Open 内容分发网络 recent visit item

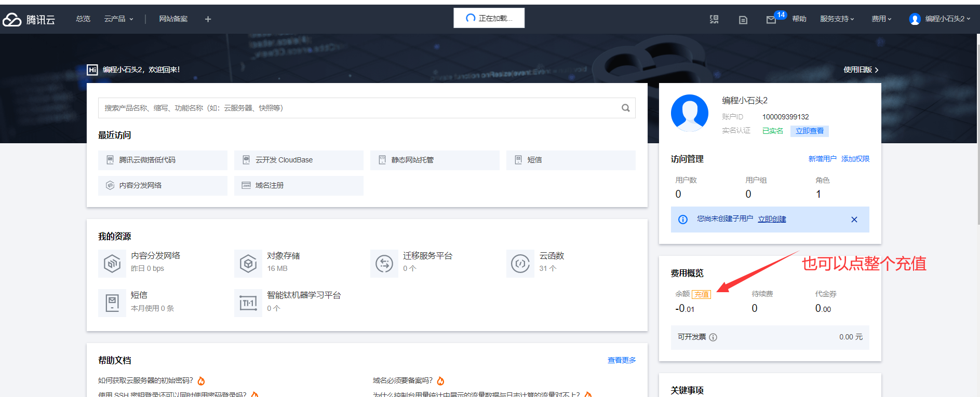coord(163,185)
